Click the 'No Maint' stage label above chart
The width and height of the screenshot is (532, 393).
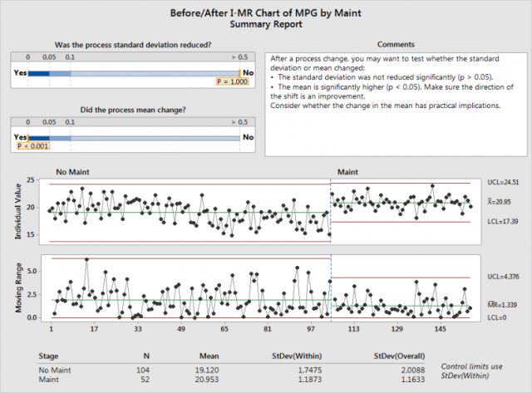click(x=72, y=172)
